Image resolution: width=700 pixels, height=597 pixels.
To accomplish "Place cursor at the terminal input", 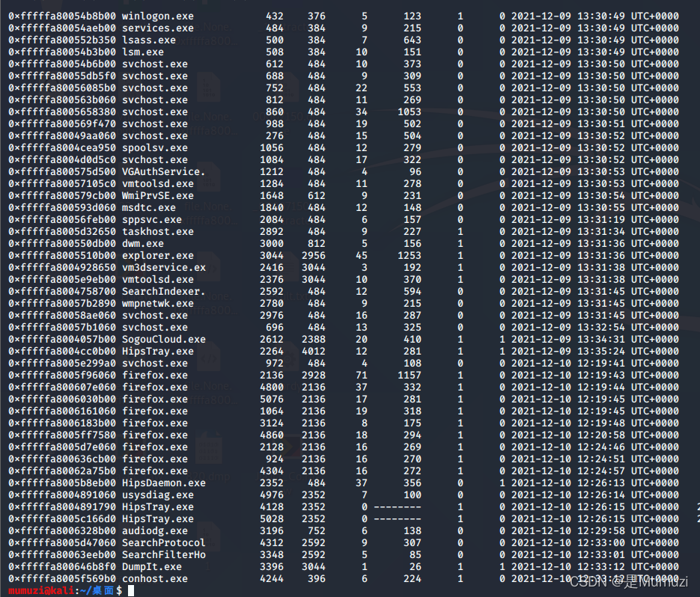I will (131, 591).
